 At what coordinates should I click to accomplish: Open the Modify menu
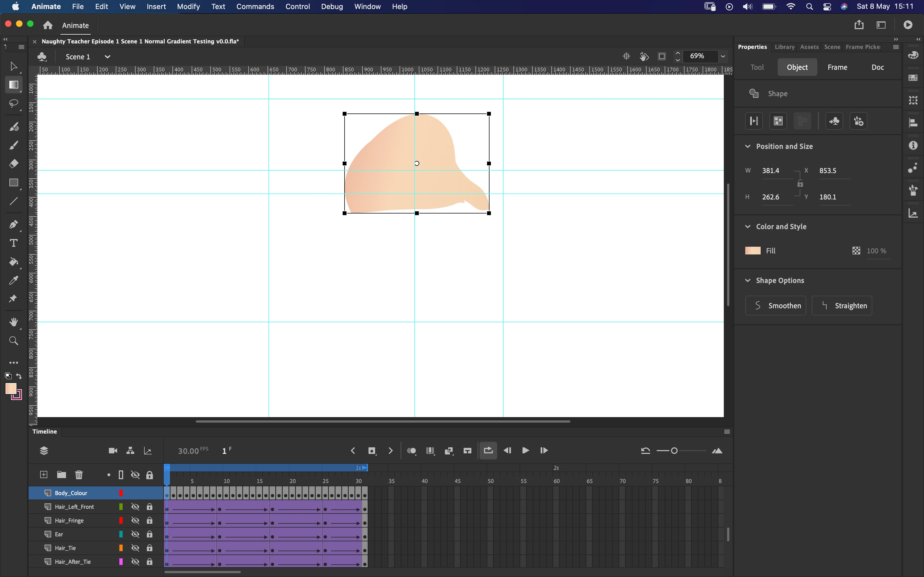[188, 7]
